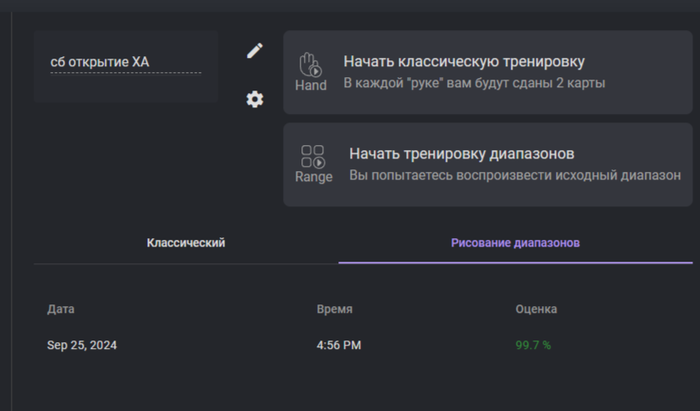Click the 99.7 % score value
The width and height of the screenshot is (700, 411).
point(533,345)
